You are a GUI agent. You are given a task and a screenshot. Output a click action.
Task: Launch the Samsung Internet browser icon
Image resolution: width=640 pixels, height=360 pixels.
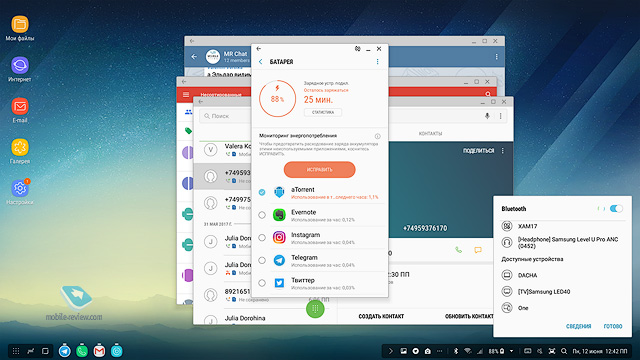point(20,65)
